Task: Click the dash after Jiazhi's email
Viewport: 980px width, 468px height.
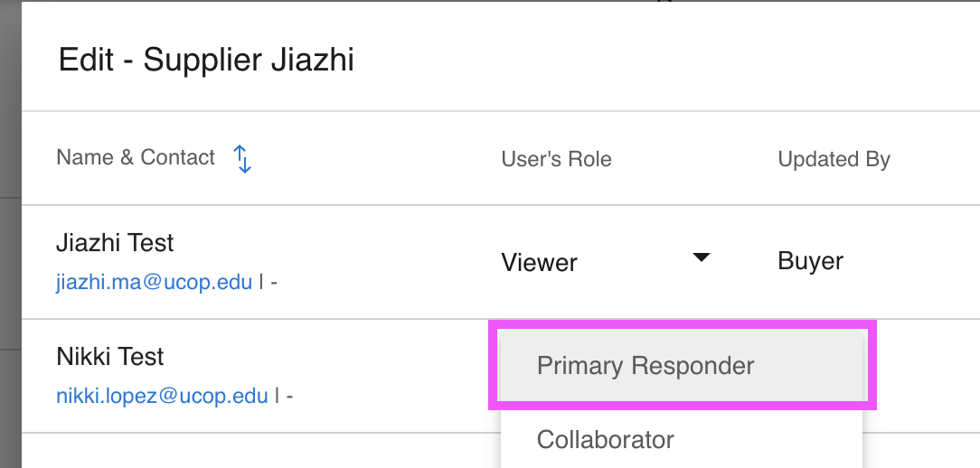Action: tap(274, 282)
